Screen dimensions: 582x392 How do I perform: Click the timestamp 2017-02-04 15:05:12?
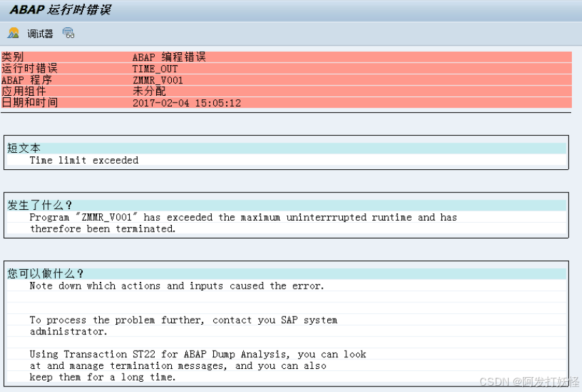[x=187, y=103]
